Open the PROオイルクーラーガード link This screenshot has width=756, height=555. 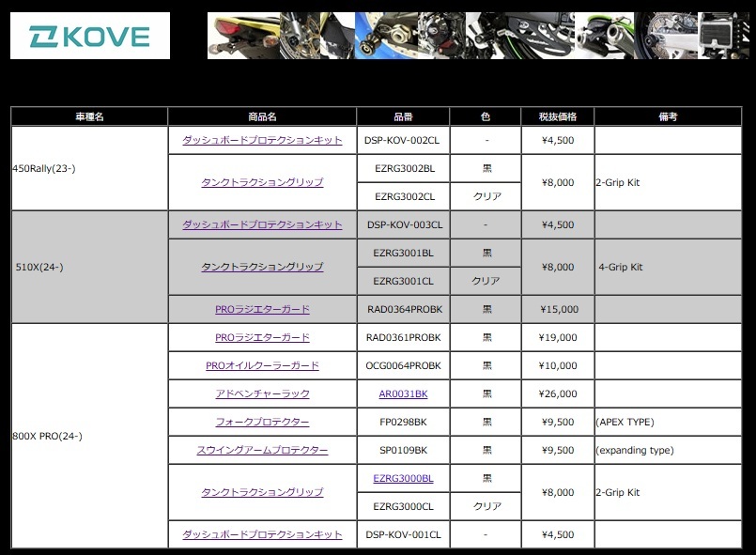262,365
